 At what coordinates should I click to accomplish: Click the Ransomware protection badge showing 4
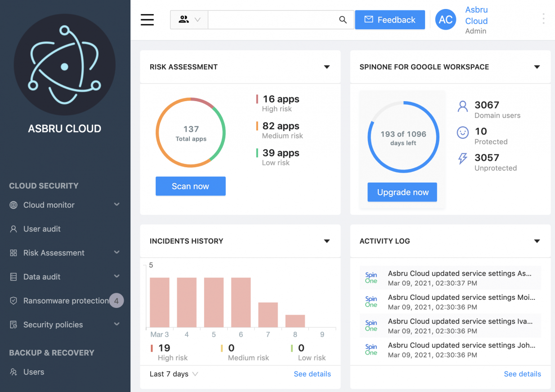tap(116, 301)
